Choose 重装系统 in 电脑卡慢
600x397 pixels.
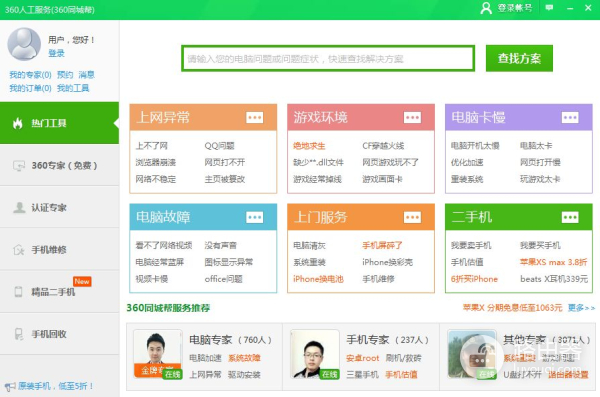coord(467,179)
